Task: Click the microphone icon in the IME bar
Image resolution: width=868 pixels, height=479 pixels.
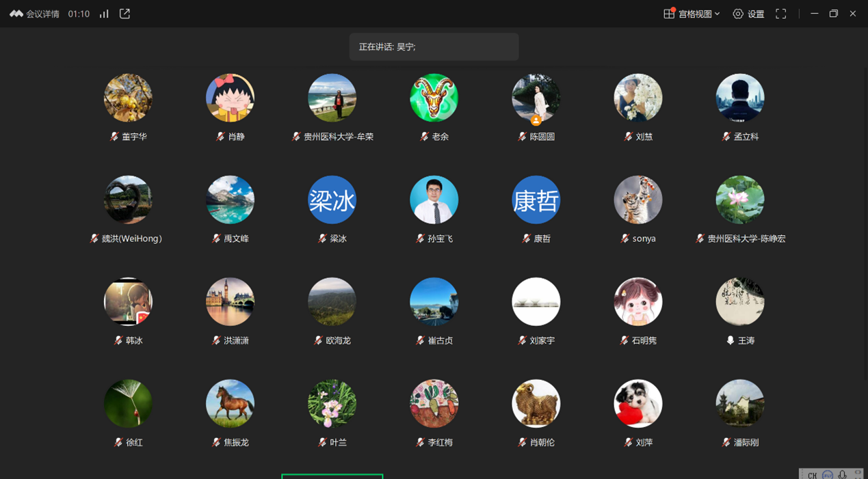Action: [x=843, y=475]
